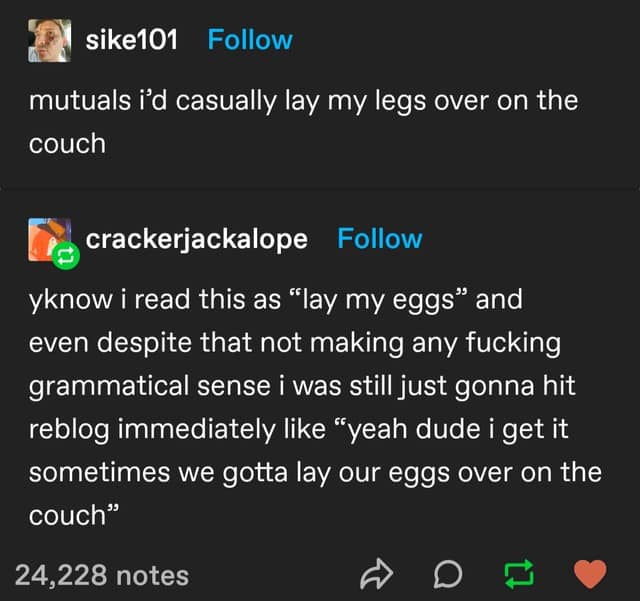Click the word "couch" in sike101's post
640x601 pixels.
click(x=67, y=144)
